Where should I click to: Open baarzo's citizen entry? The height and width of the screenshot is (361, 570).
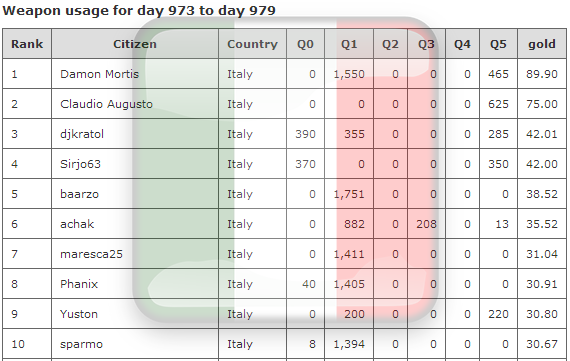coord(79,194)
